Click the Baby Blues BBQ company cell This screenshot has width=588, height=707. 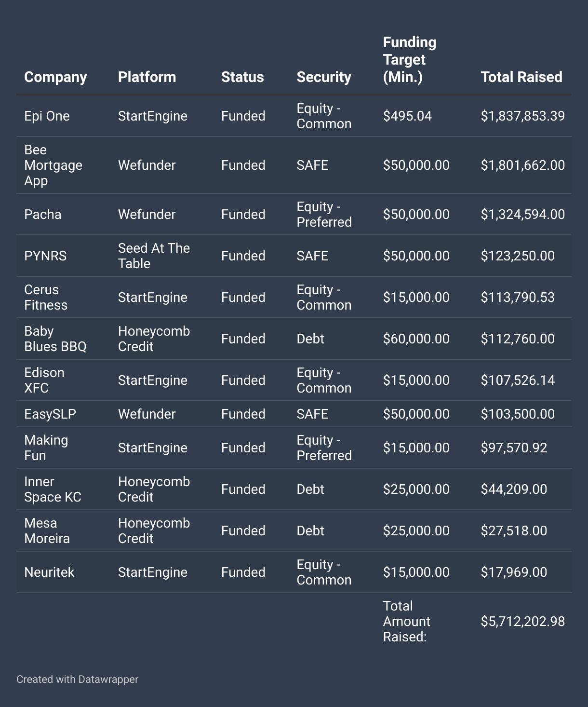point(55,339)
